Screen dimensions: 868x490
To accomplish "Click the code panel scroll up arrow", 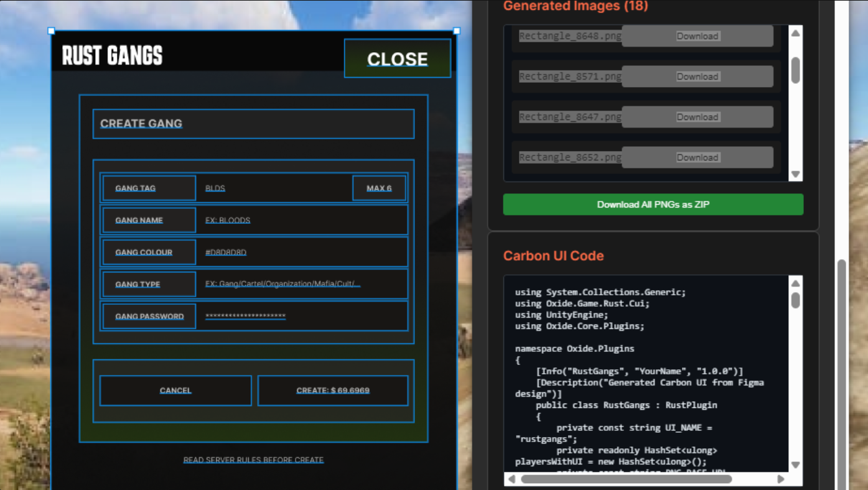I will pyautogui.click(x=795, y=284).
